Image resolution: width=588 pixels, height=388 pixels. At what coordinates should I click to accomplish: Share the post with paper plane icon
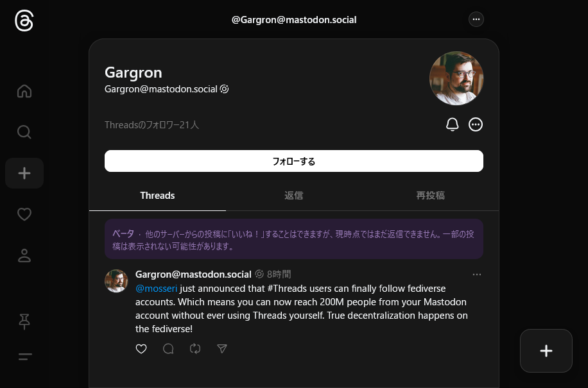coord(222,349)
